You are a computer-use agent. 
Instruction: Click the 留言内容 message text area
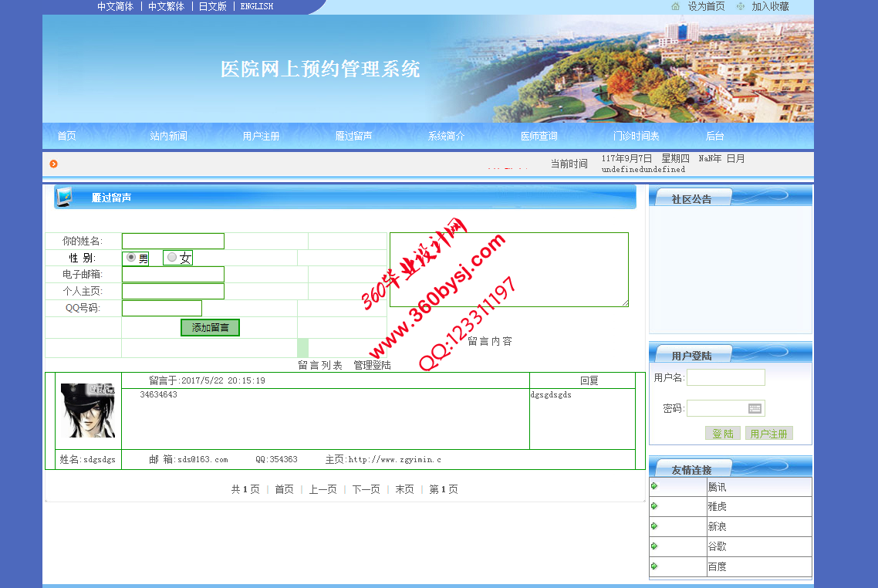tap(508, 269)
